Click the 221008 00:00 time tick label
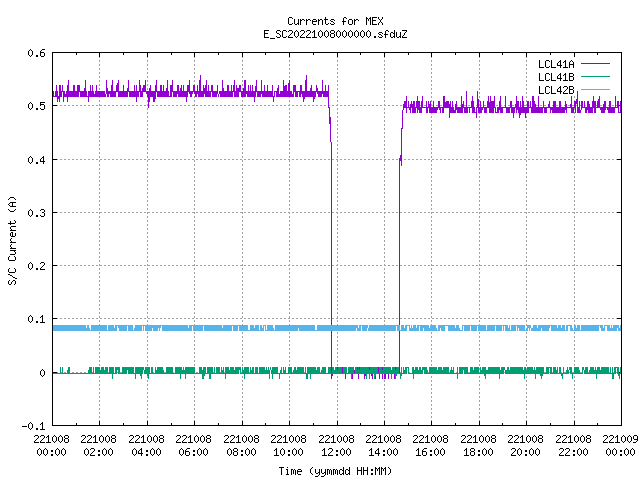This screenshot has height=480, width=640. 51,446
